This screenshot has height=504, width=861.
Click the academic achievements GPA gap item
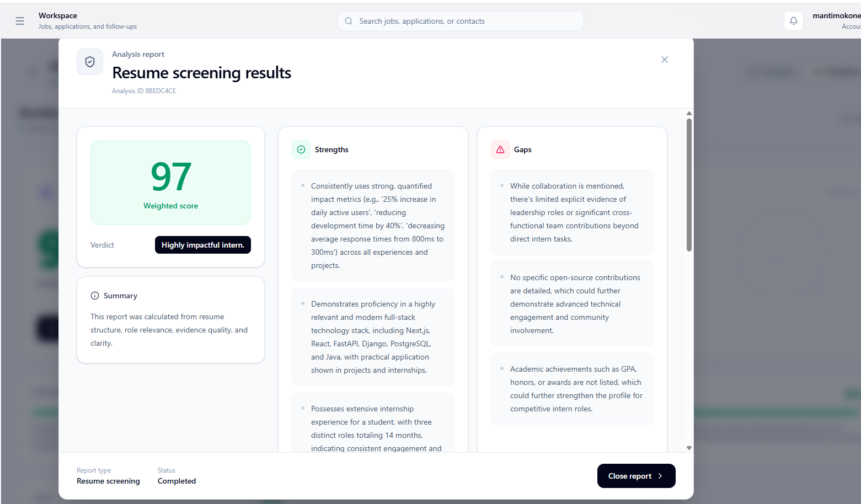click(x=572, y=389)
